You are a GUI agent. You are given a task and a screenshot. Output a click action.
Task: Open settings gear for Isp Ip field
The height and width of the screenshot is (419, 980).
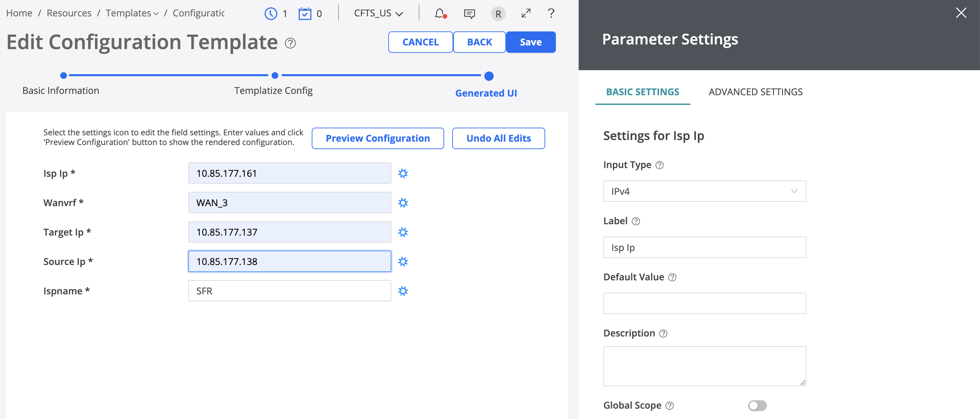(x=403, y=173)
